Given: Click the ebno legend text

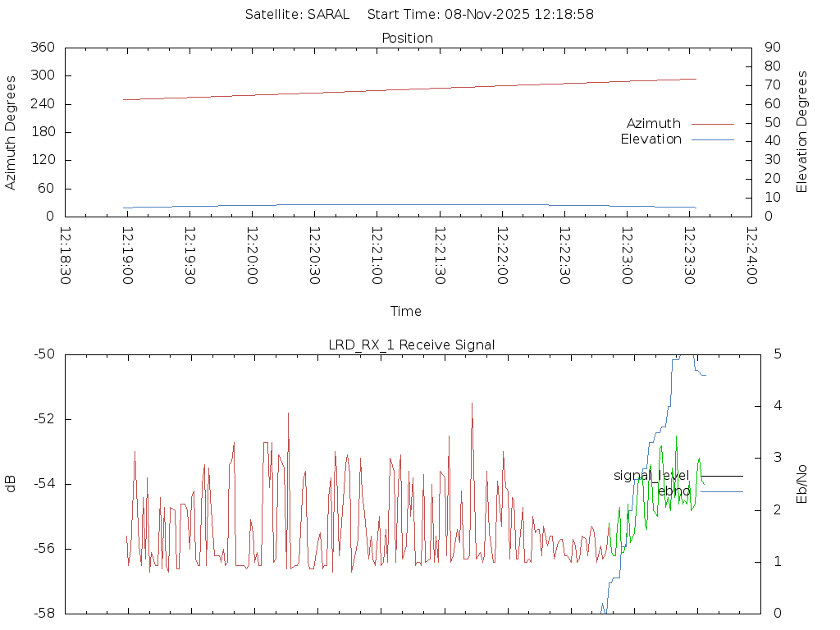Looking at the screenshot, I should click(673, 491).
